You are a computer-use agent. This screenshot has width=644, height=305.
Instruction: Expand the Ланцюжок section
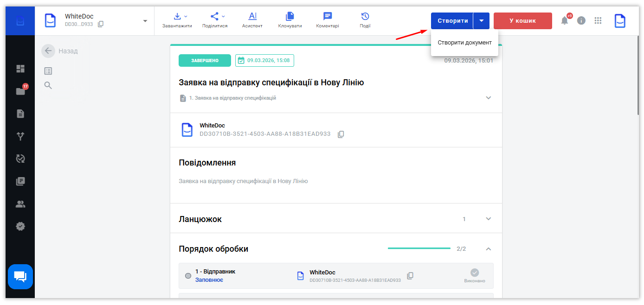[x=488, y=219]
